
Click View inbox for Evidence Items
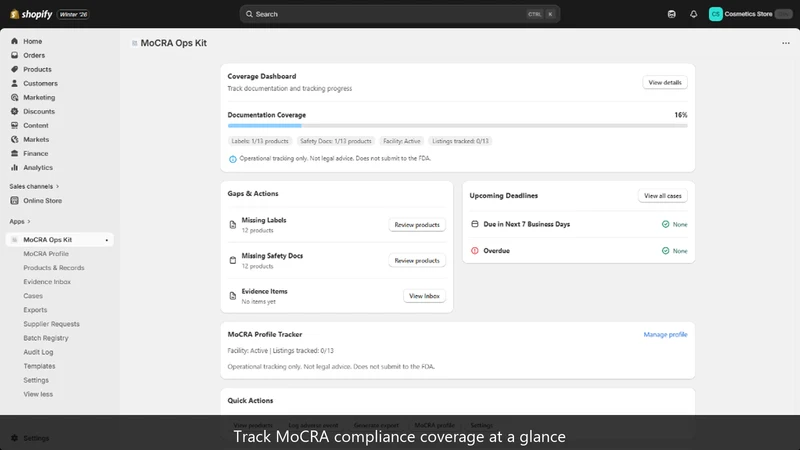pos(424,296)
